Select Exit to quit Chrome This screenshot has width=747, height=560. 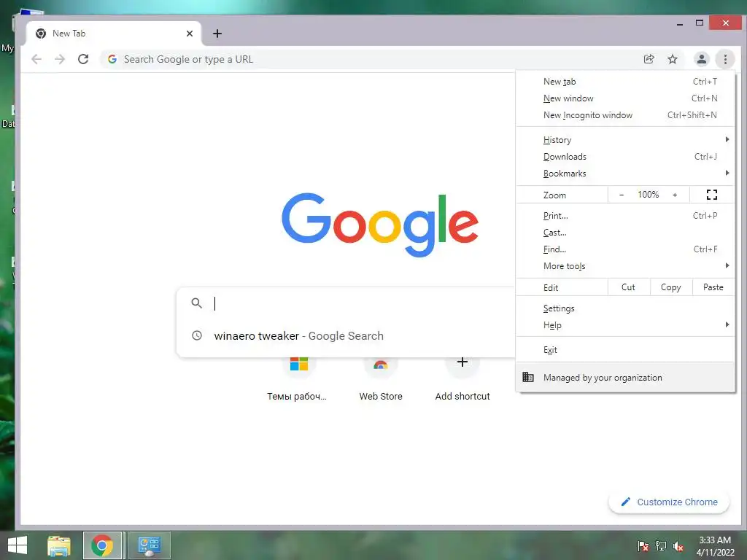625,349
